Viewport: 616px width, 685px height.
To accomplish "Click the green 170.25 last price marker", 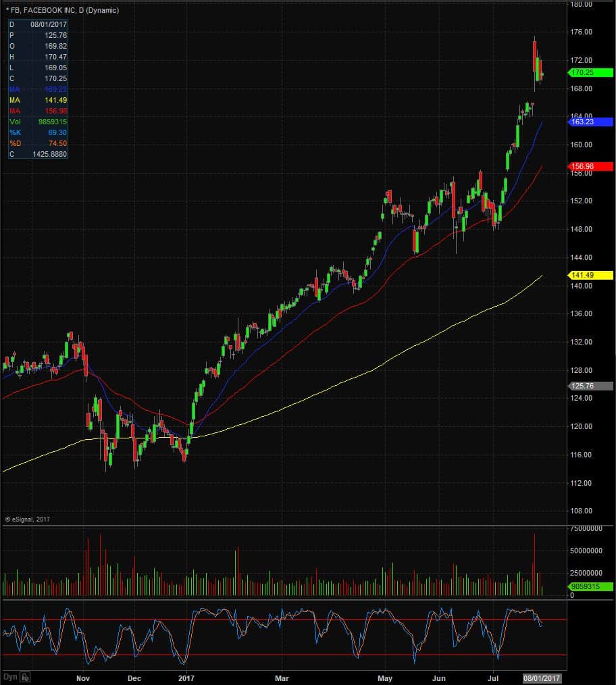I will 590,72.
